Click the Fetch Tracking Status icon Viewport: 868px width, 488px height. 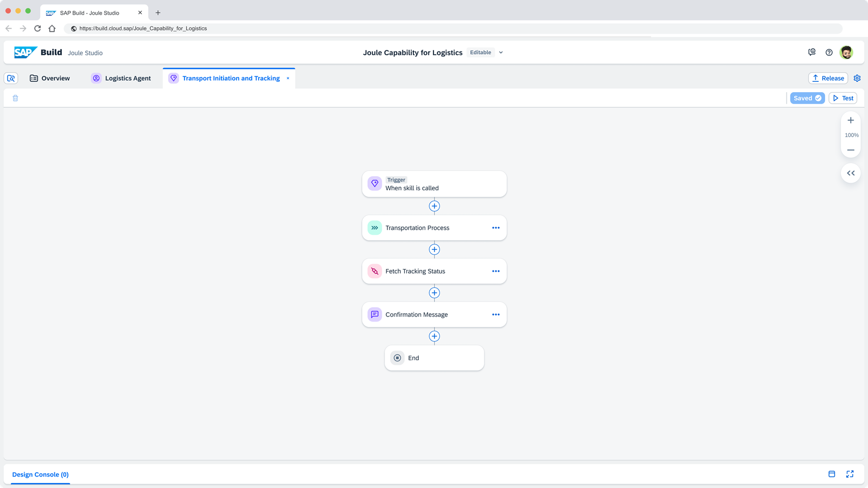click(x=375, y=271)
